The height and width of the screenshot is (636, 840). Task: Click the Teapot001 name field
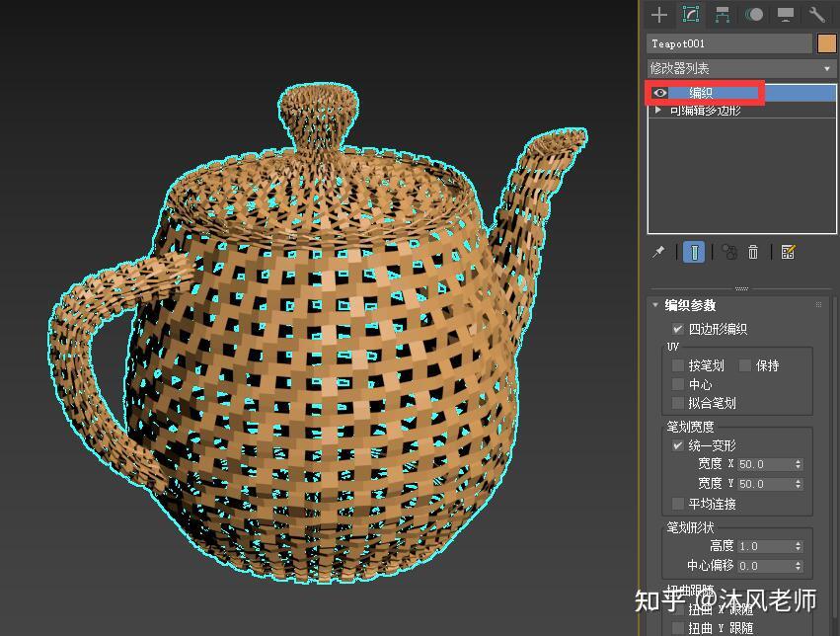tap(729, 43)
